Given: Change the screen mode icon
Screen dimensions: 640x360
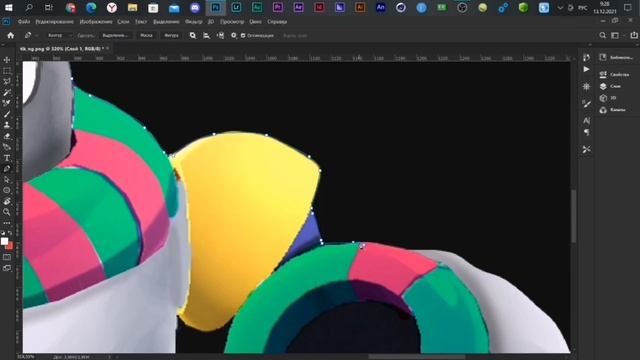Looking at the screenshot, I should (x=7, y=268).
